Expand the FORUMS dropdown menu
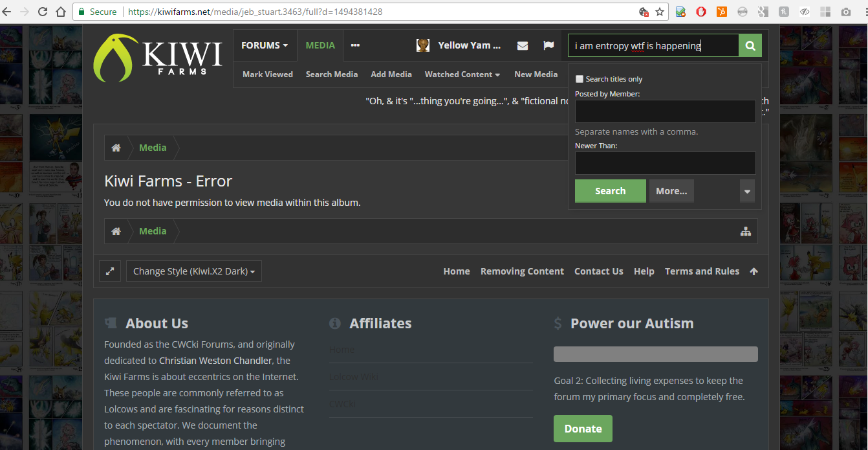The width and height of the screenshot is (868, 450). coord(265,45)
